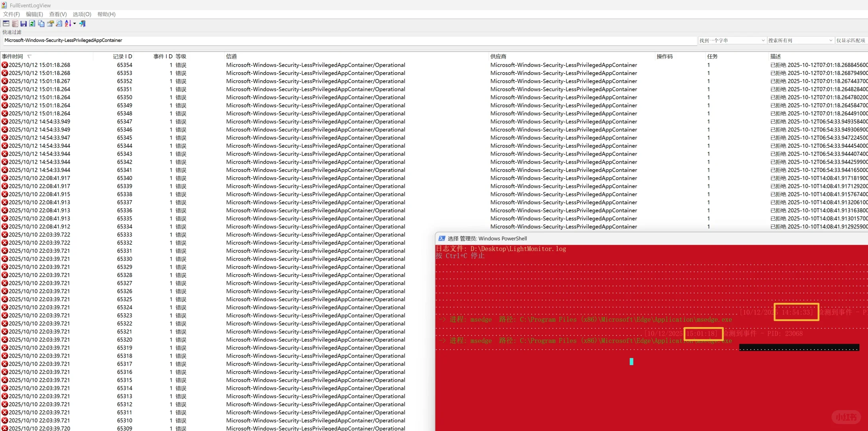Open the data source database icon
This screenshot has width=868, height=431.
pyautogui.click(x=15, y=24)
